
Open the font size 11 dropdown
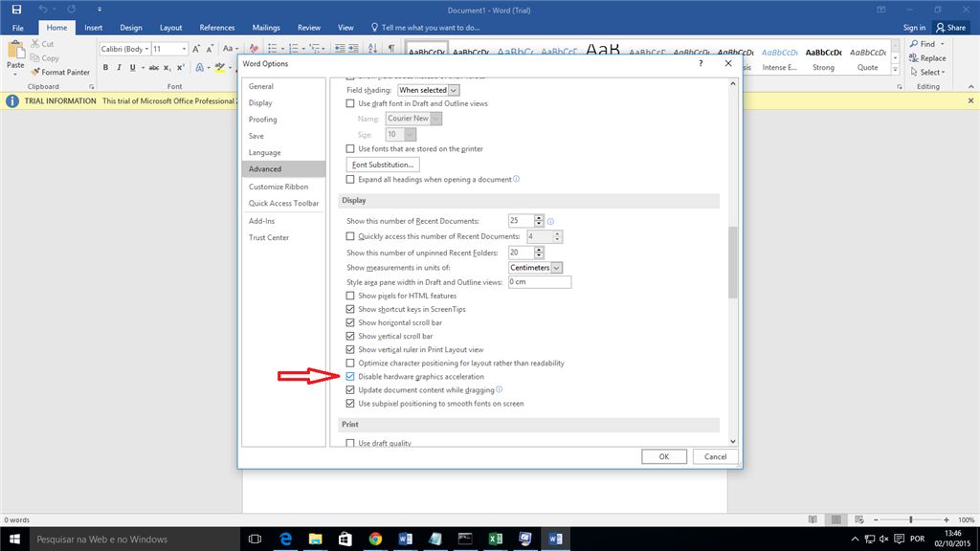pyautogui.click(x=184, y=49)
